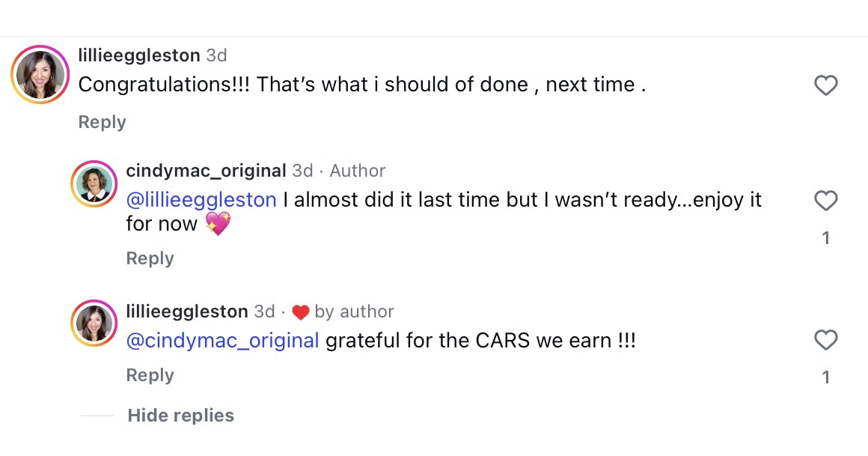This screenshot has width=868, height=456.
Task: Like the 'grateful for the CARS' reply
Action: 825,341
